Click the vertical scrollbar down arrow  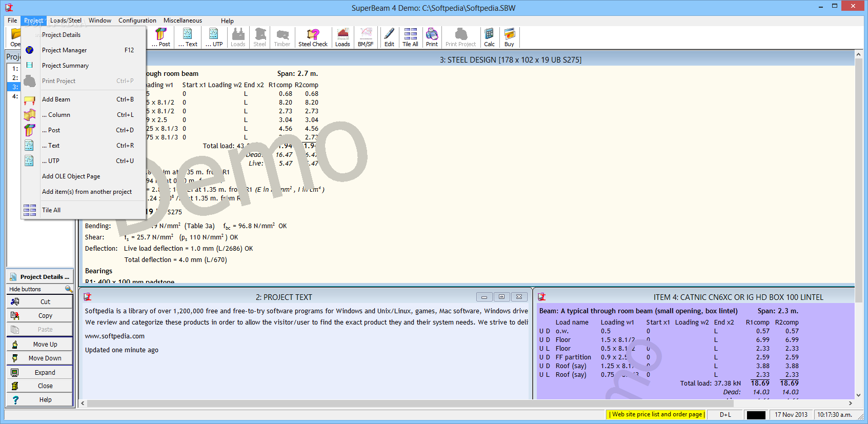pyautogui.click(x=859, y=395)
